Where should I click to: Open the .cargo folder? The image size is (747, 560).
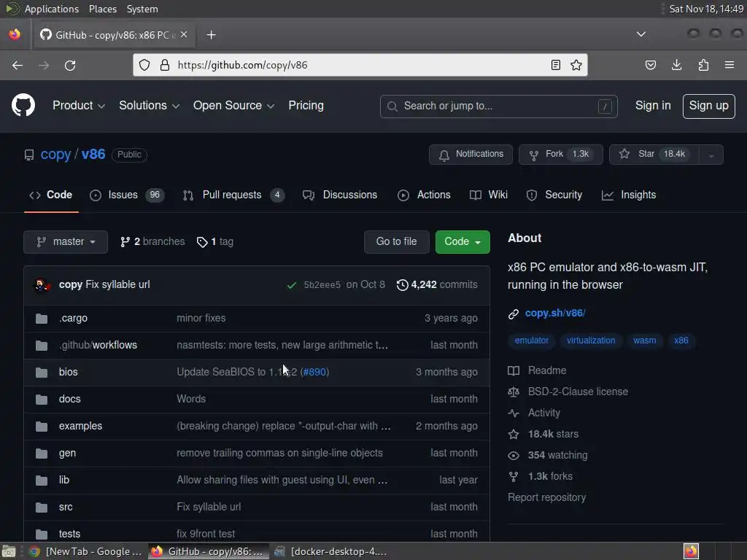[74, 318]
